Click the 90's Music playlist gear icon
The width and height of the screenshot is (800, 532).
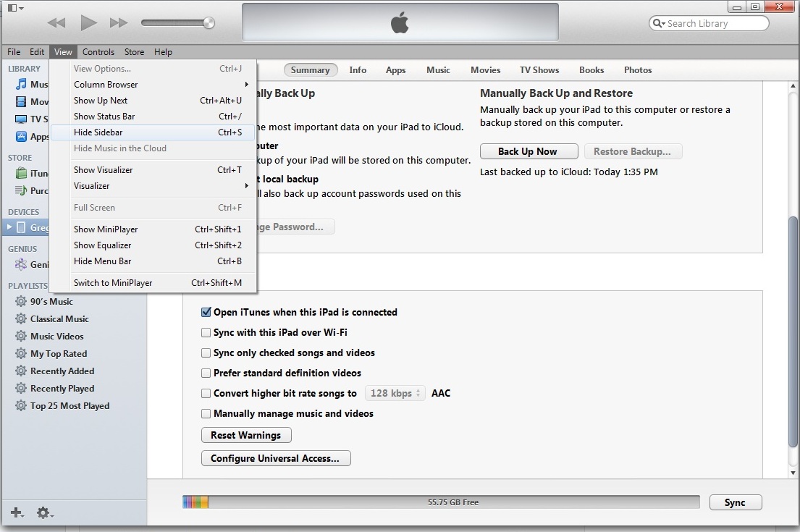[21, 301]
